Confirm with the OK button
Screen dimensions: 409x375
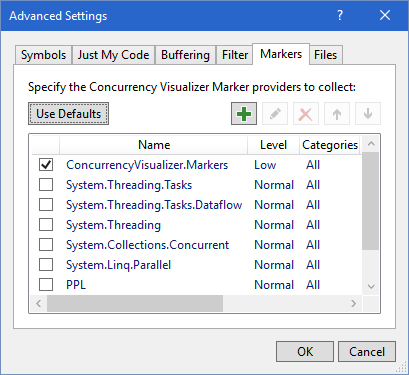(305, 351)
